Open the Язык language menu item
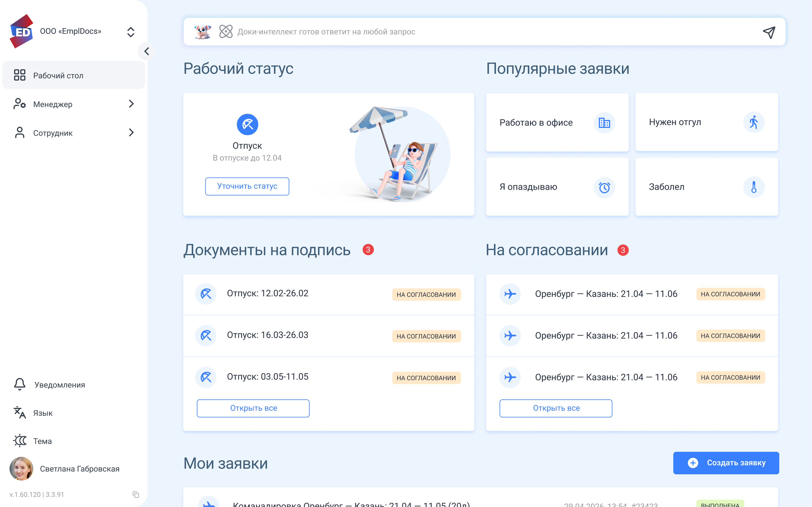 coord(42,413)
